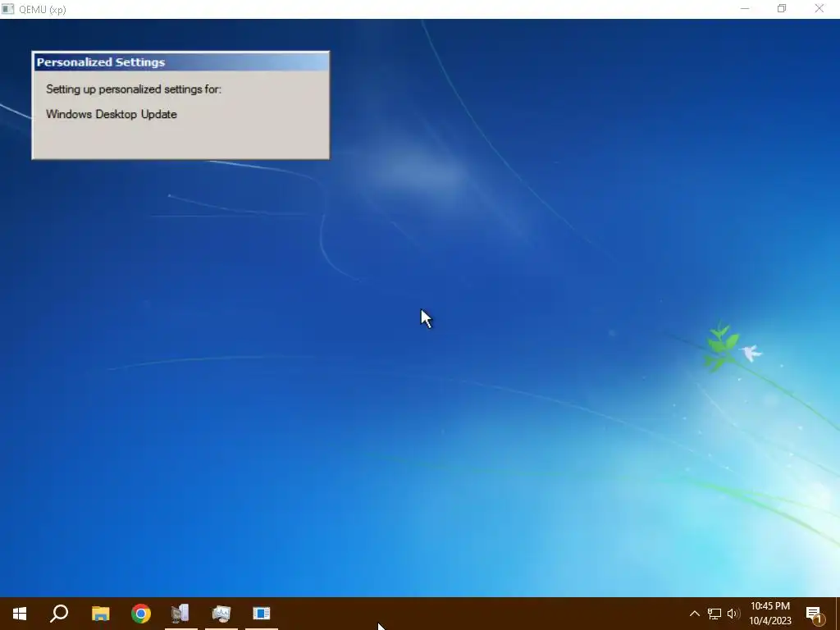This screenshot has width=840, height=630.
Task: Minimize the QEMU (xp) window
Action: (x=745, y=8)
